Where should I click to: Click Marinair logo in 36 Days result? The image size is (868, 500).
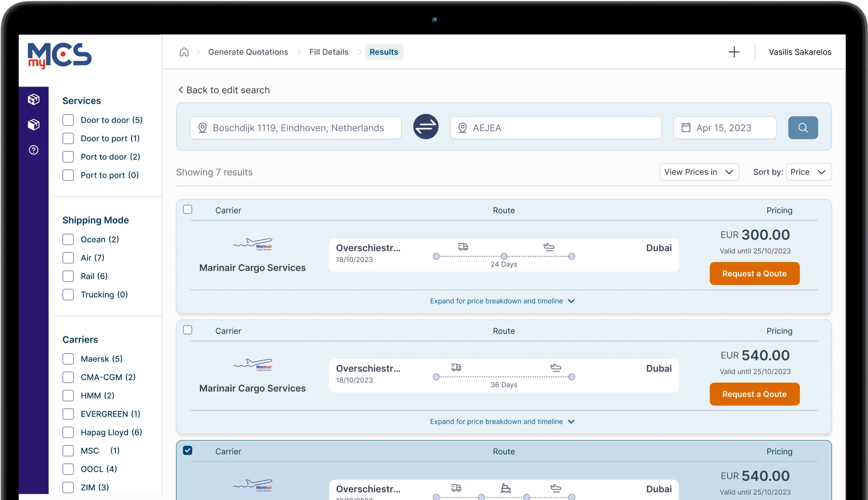coord(253,365)
